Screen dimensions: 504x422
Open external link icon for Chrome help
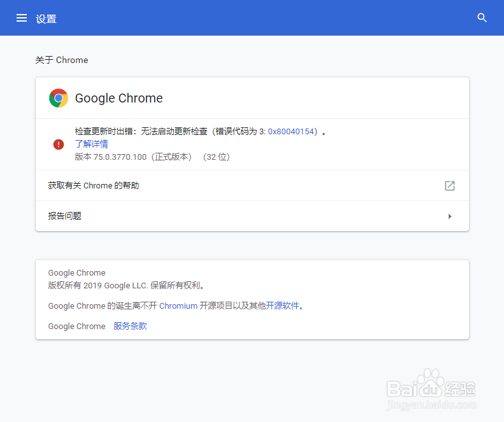[450, 186]
